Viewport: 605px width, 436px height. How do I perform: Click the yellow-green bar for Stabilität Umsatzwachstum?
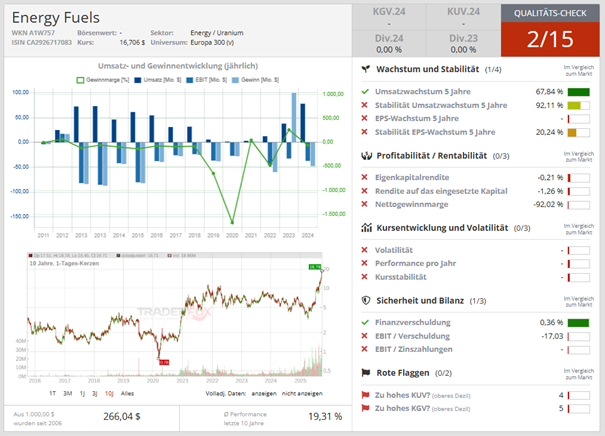tap(574, 105)
